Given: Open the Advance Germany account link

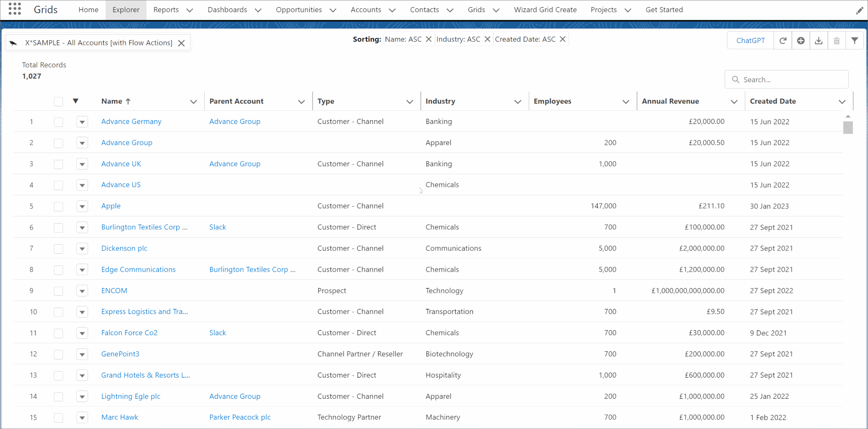Looking at the screenshot, I should point(131,121).
